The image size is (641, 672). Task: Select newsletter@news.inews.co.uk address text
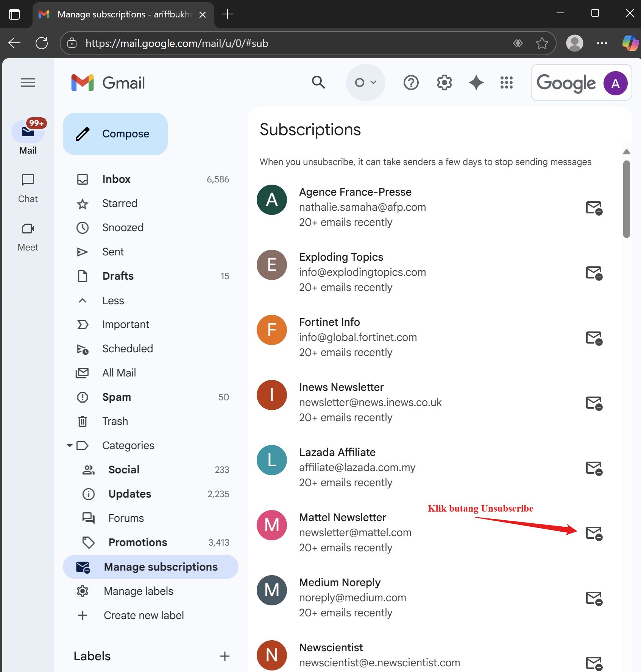coord(370,402)
